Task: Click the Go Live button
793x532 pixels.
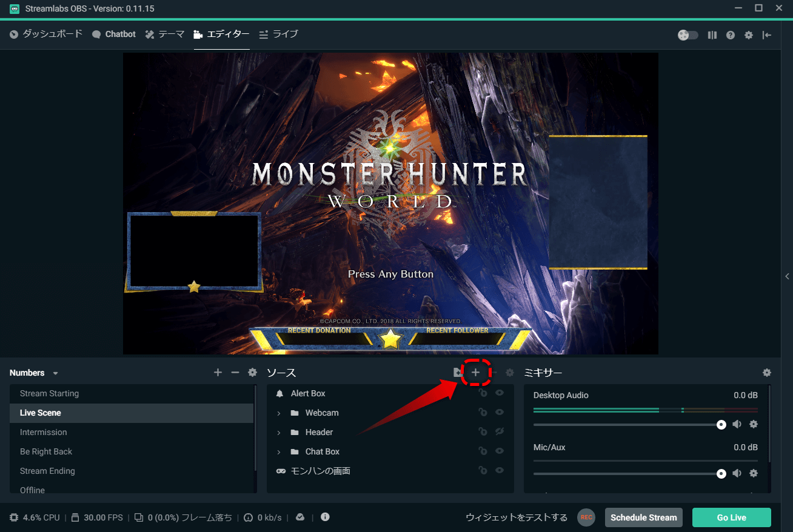Action: pos(732,517)
